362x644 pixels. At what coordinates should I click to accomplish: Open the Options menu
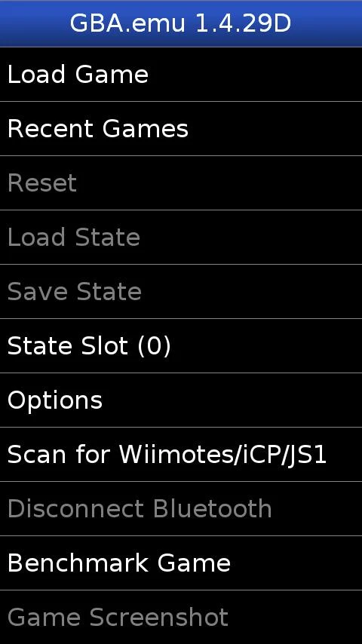click(181, 400)
